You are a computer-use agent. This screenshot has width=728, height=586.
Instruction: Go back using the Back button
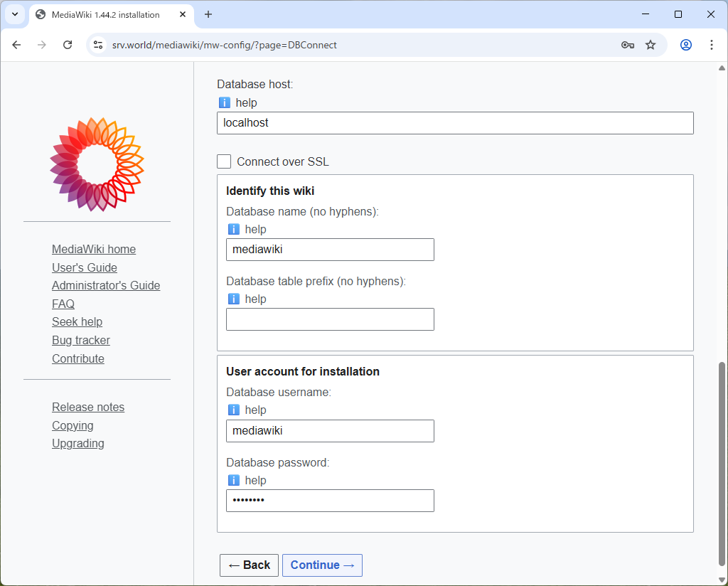click(249, 565)
